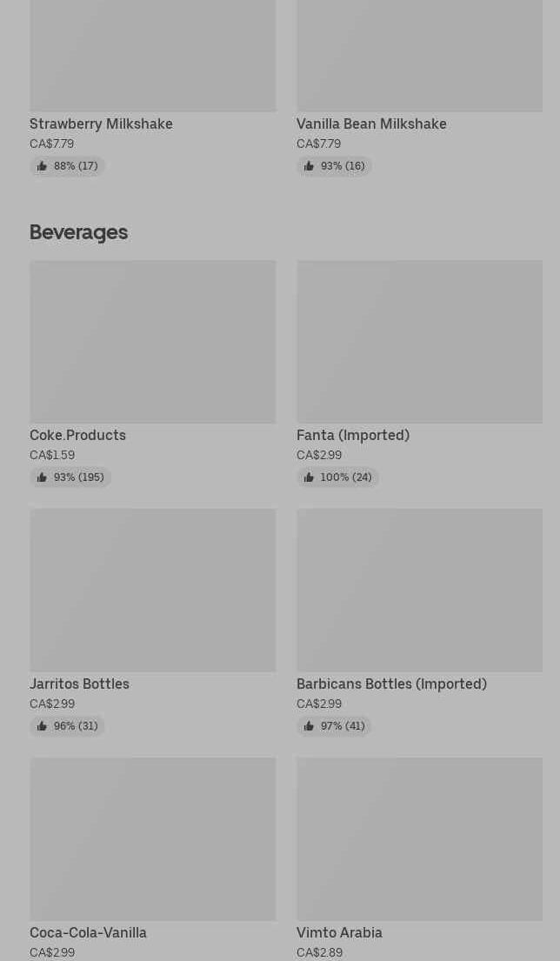Click thumbs-up icon under Strawberry Milkshake

tap(42, 166)
